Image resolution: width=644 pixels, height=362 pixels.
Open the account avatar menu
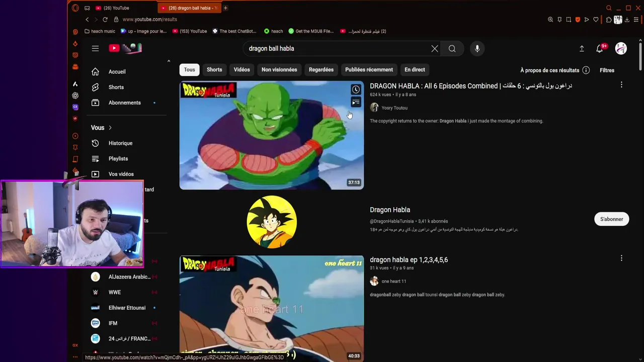[x=621, y=48]
